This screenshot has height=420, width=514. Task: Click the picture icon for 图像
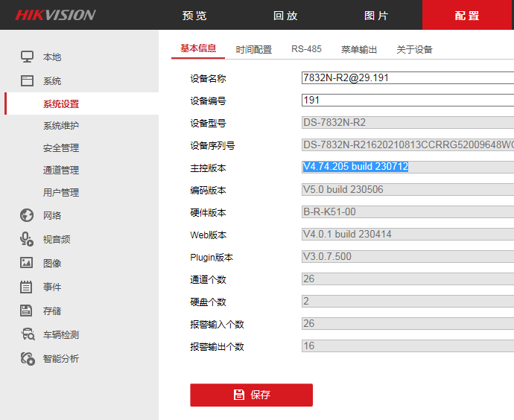coord(27,263)
